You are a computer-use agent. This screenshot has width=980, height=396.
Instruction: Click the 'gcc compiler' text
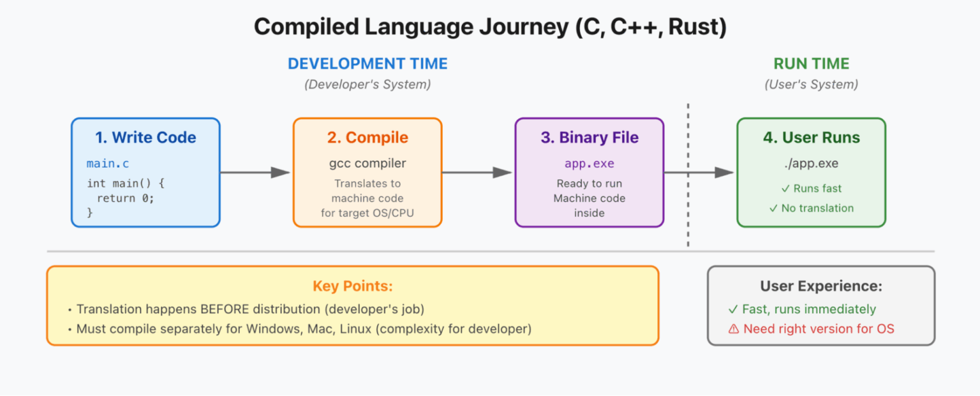point(367,164)
